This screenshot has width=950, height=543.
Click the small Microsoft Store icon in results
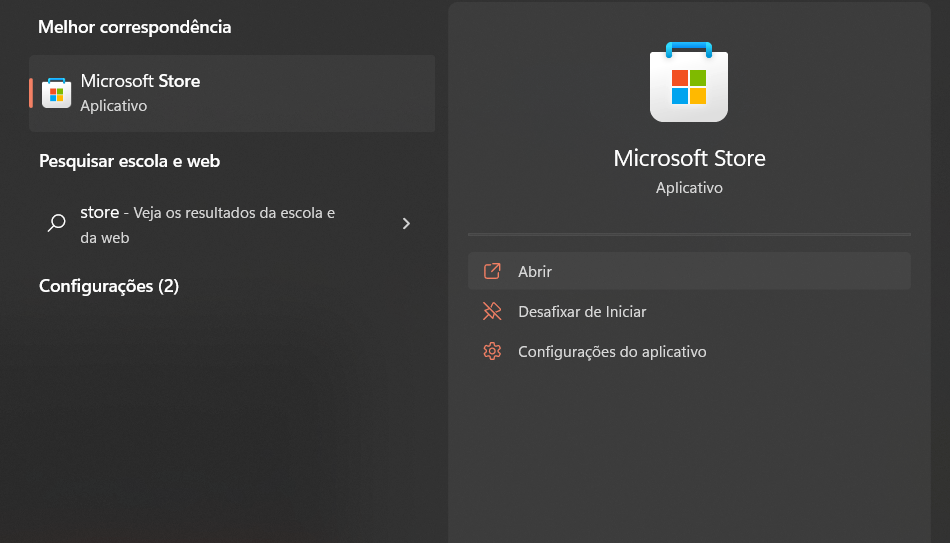[x=56, y=93]
